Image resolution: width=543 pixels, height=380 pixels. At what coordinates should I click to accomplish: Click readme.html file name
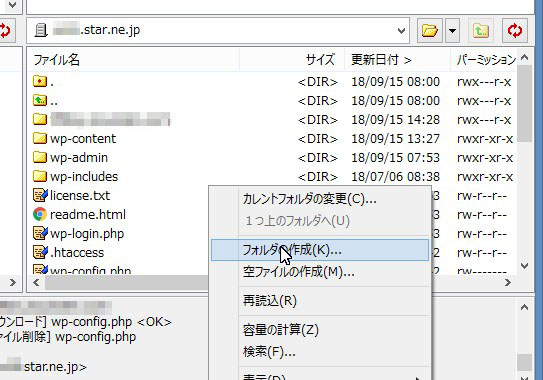click(x=88, y=214)
